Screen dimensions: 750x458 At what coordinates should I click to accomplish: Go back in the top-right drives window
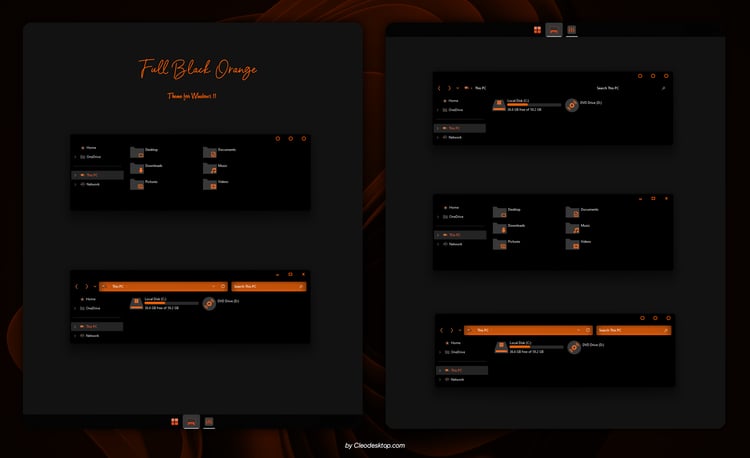[439, 88]
